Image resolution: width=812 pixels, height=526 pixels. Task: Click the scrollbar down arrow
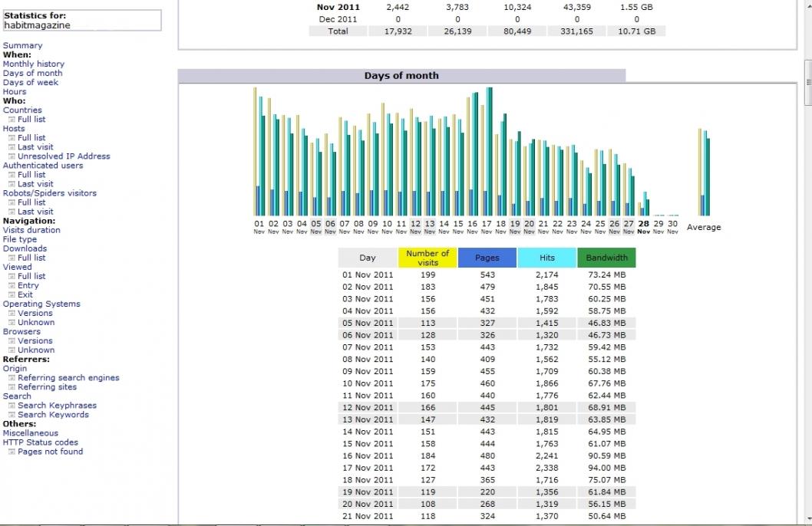[808, 519]
